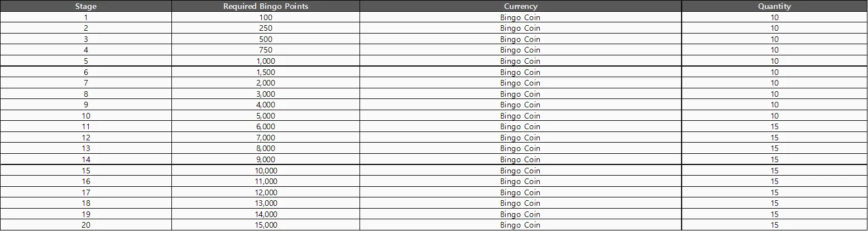Click the 3,000 required points cell
The width and height of the screenshot is (868, 231).
point(266,94)
